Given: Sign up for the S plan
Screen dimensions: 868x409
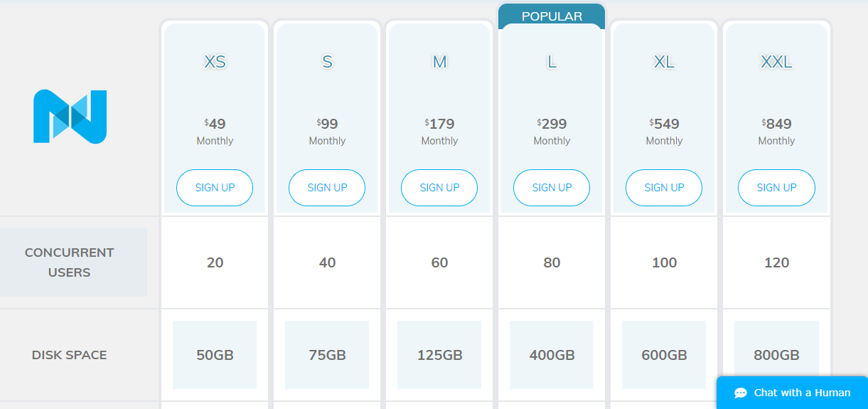Looking at the screenshot, I should coord(327,188).
